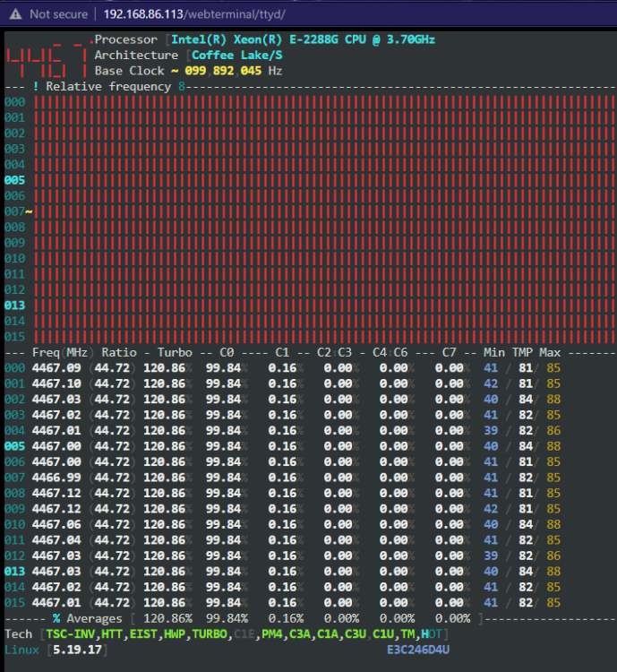Click the 'C0' column header

click(x=227, y=353)
